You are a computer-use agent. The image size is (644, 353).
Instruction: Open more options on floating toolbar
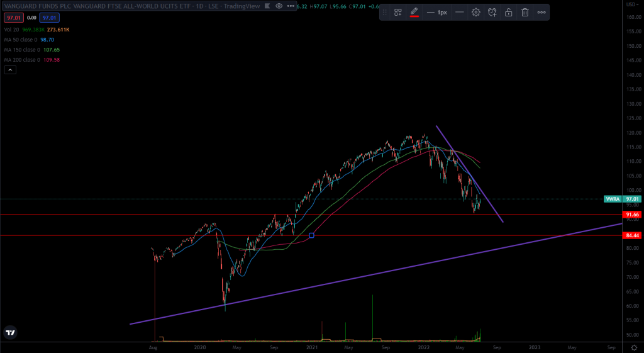[x=541, y=13]
